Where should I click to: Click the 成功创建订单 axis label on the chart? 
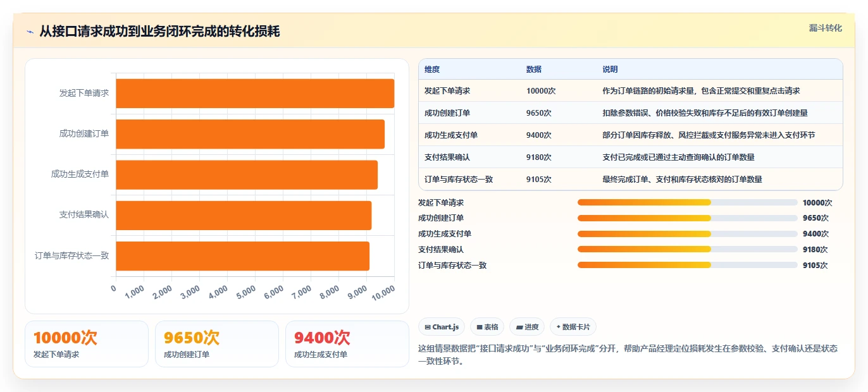84,134
